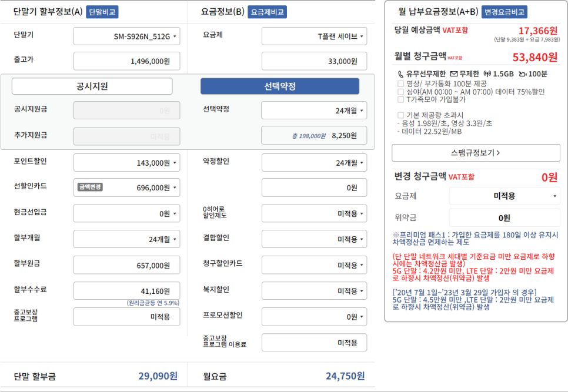568x392 pixels.
Task: Click 금액변경 badge in 선할인카드
Action: [x=90, y=187]
